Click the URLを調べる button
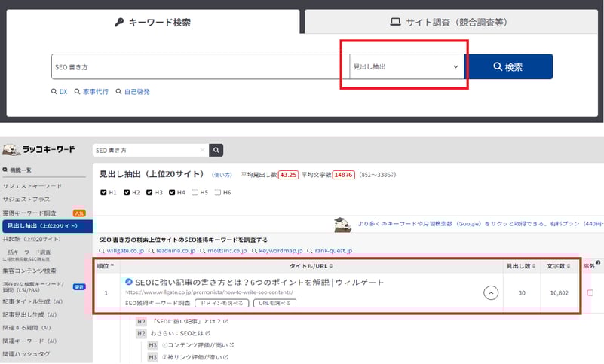This screenshot has height=364, width=604. [274, 303]
